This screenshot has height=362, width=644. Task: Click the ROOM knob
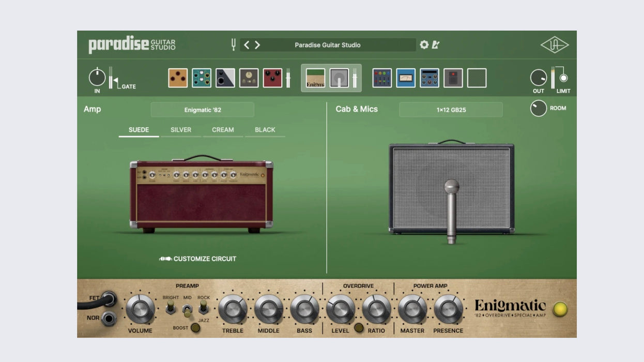pos(539,108)
